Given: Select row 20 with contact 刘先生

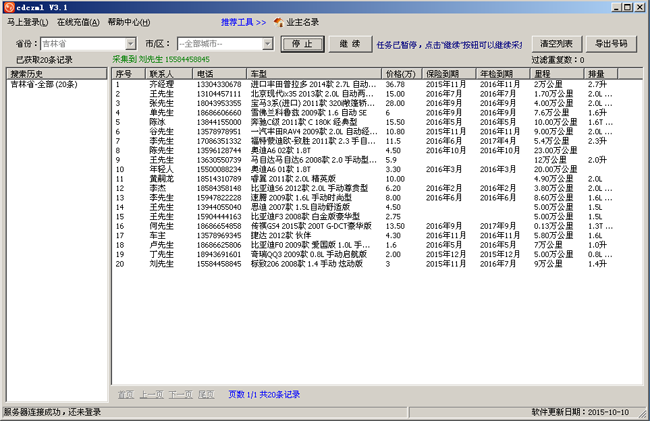Looking at the screenshot, I should [160, 263].
